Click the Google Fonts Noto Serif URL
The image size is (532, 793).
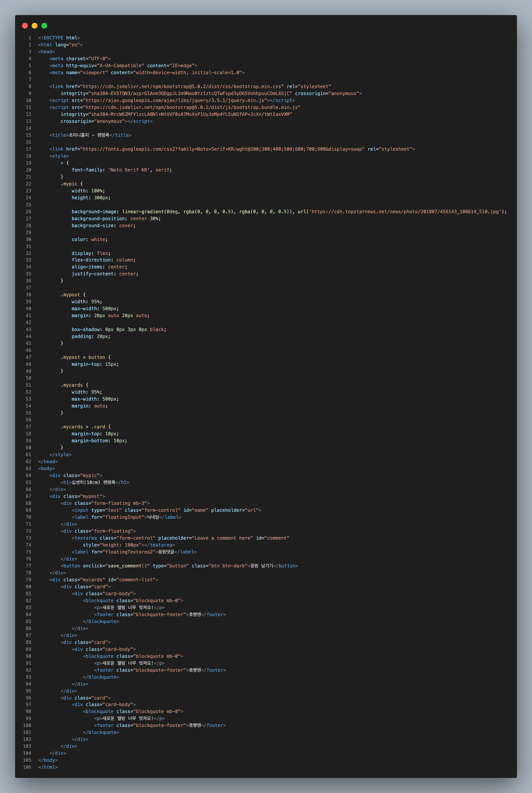[223, 149]
